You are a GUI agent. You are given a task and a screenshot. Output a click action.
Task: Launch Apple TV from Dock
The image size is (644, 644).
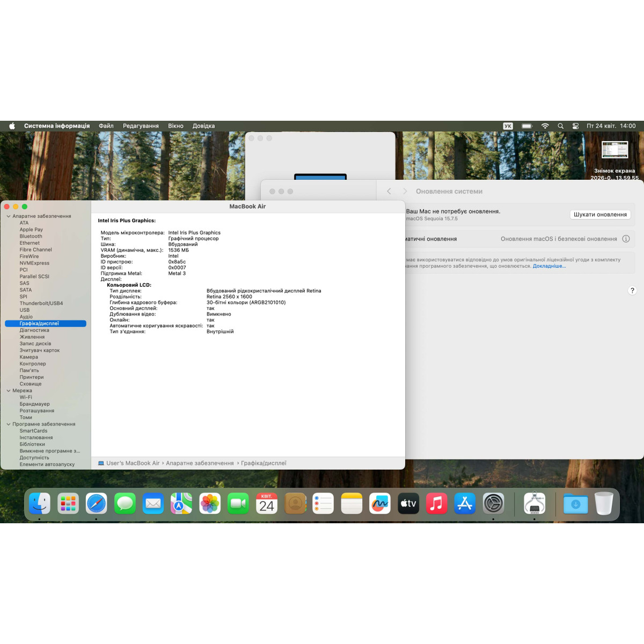[408, 503]
